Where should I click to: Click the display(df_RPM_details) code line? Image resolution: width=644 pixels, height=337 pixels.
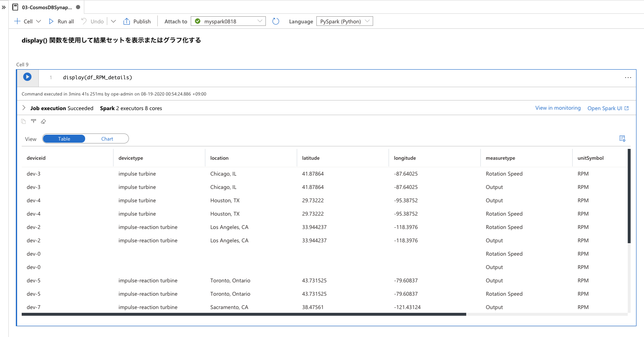(x=98, y=78)
